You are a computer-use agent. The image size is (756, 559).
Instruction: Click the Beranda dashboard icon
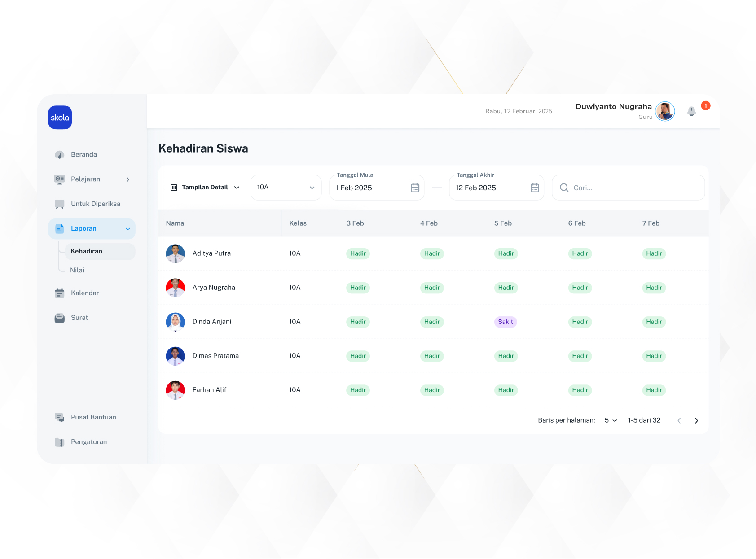[x=59, y=155]
